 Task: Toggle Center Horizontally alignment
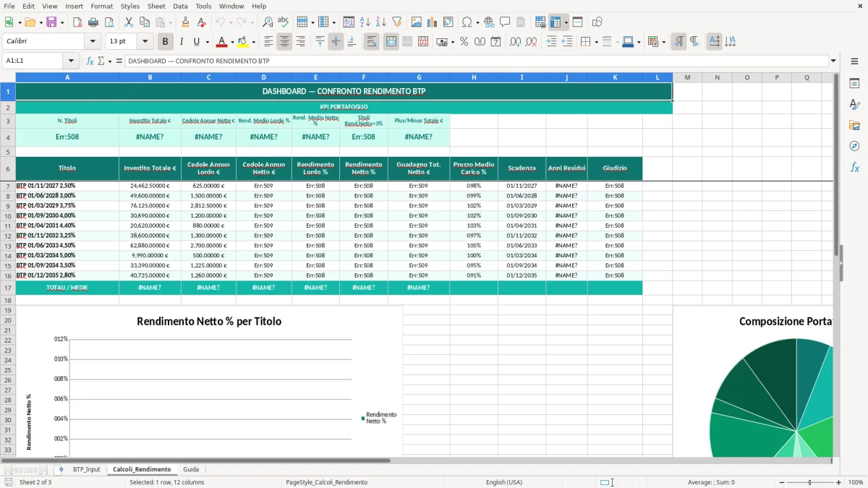coord(284,42)
